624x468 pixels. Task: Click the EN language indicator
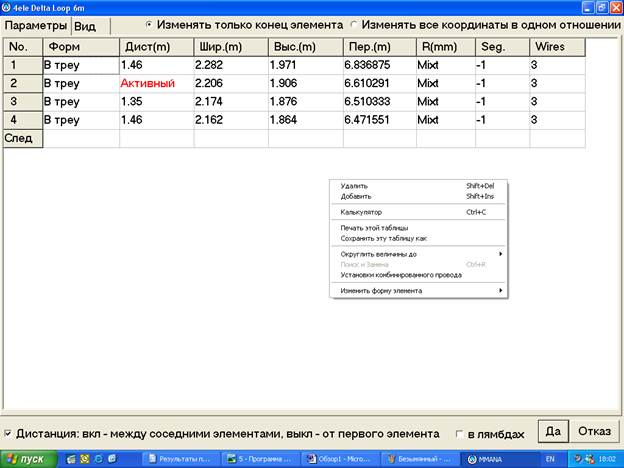pyautogui.click(x=550, y=459)
